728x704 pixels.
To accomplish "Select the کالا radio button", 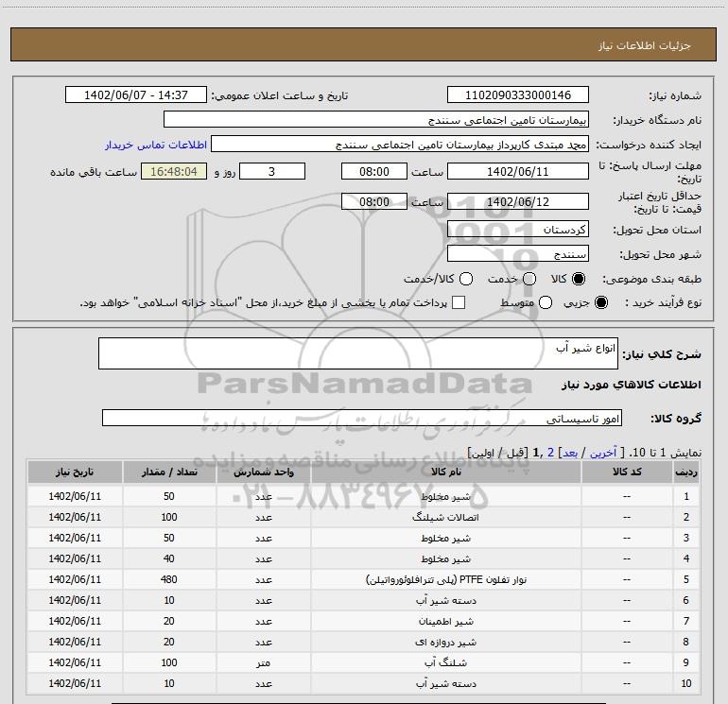I will tap(579, 279).
